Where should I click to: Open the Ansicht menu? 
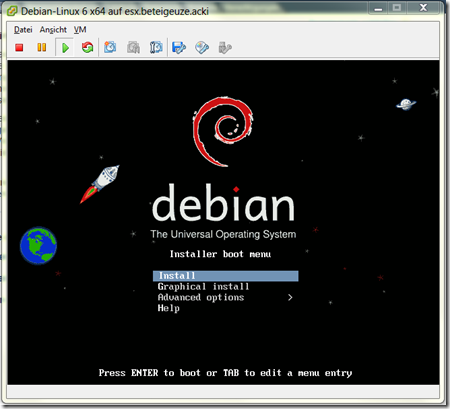(53, 30)
